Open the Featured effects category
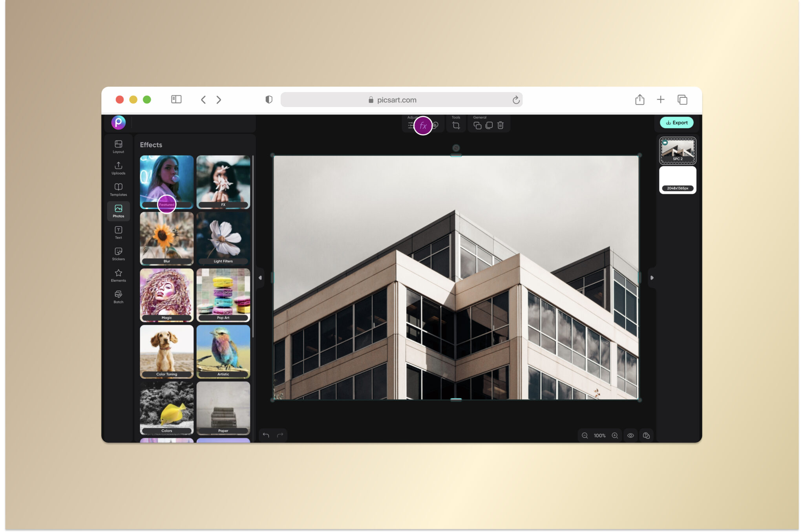The height and width of the screenshot is (532, 804). click(166, 204)
